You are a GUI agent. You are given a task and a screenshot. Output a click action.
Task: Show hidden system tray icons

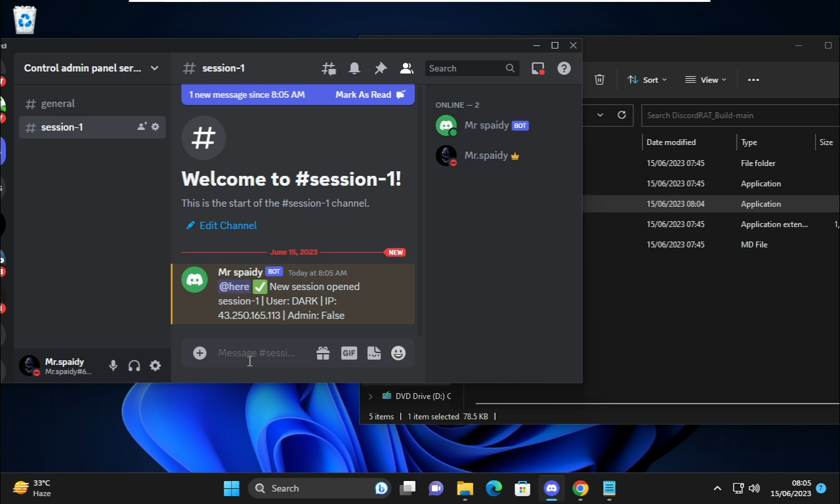coord(717,488)
